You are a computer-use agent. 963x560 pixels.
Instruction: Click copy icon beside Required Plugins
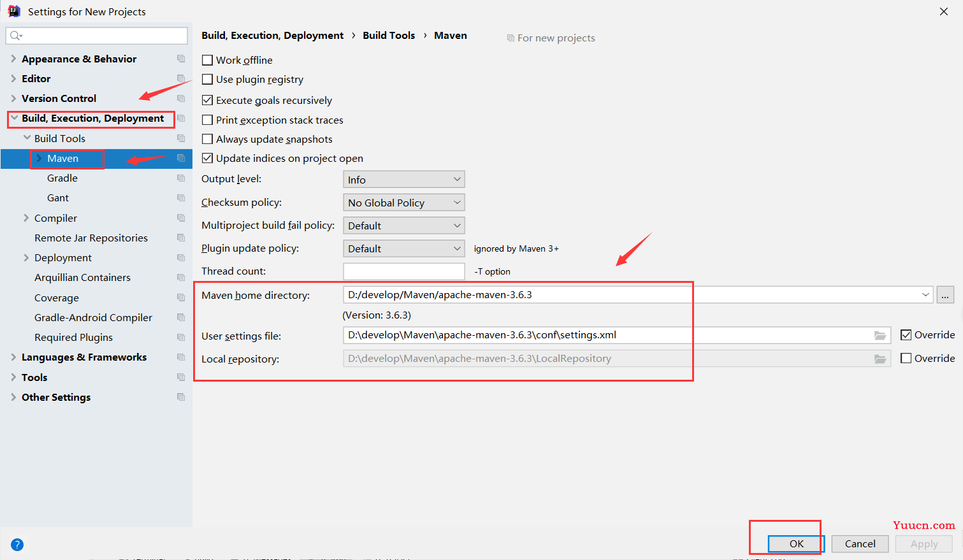181,337
